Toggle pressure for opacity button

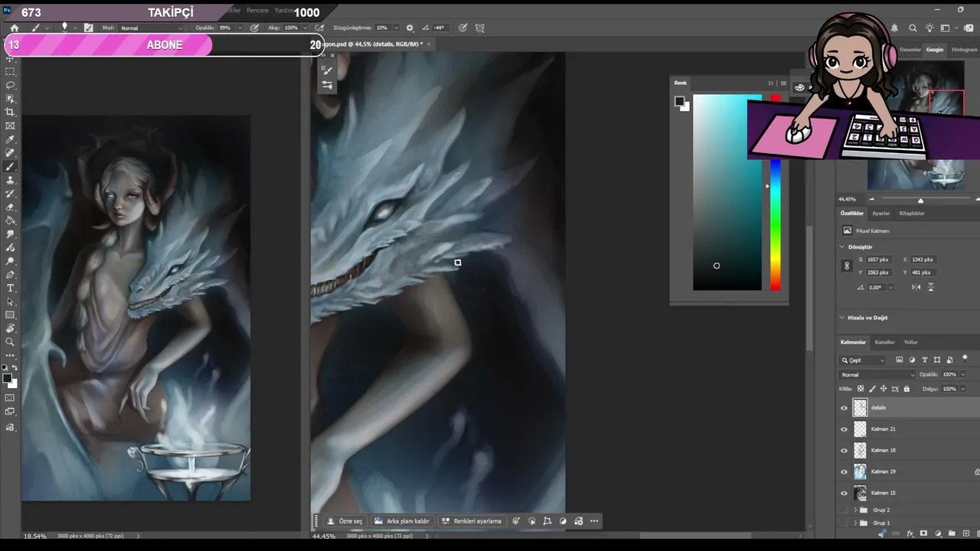coord(254,28)
